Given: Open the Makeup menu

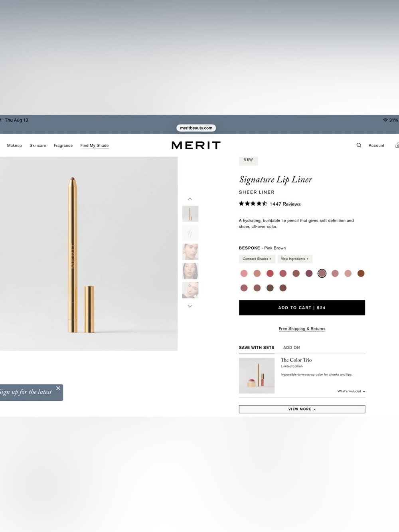Looking at the screenshot, I should [x=14, y=145].
